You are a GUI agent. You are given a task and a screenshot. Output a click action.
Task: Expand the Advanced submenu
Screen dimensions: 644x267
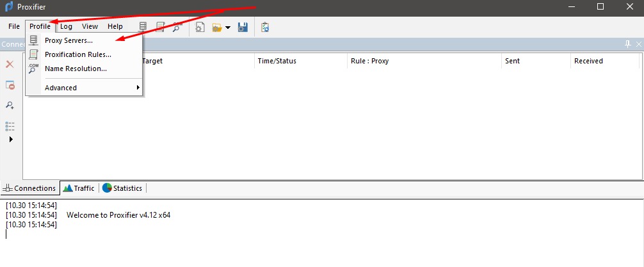(x=83, y=88)
